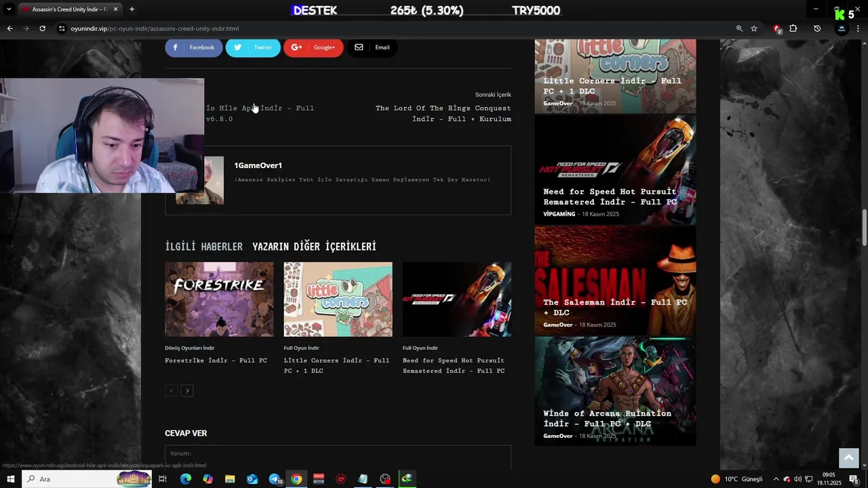The width and height of the screenshot is (868, 488).
Task: Bookmark this page with the star icon
Action: (754, 28)
